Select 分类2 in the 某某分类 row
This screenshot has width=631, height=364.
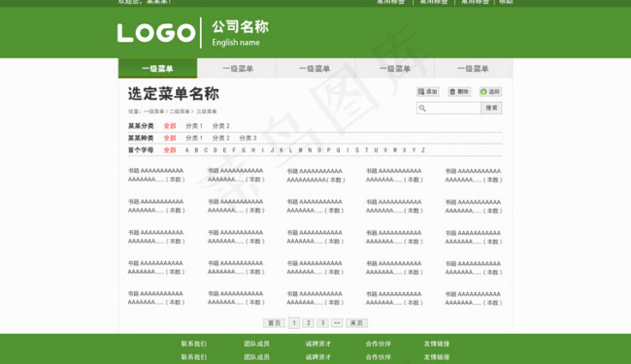tap(221, 126)
